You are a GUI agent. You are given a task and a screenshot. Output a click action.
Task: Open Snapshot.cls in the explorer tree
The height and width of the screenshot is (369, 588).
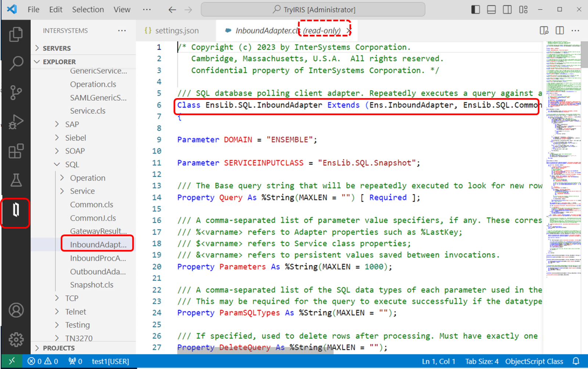pos(92,285)
